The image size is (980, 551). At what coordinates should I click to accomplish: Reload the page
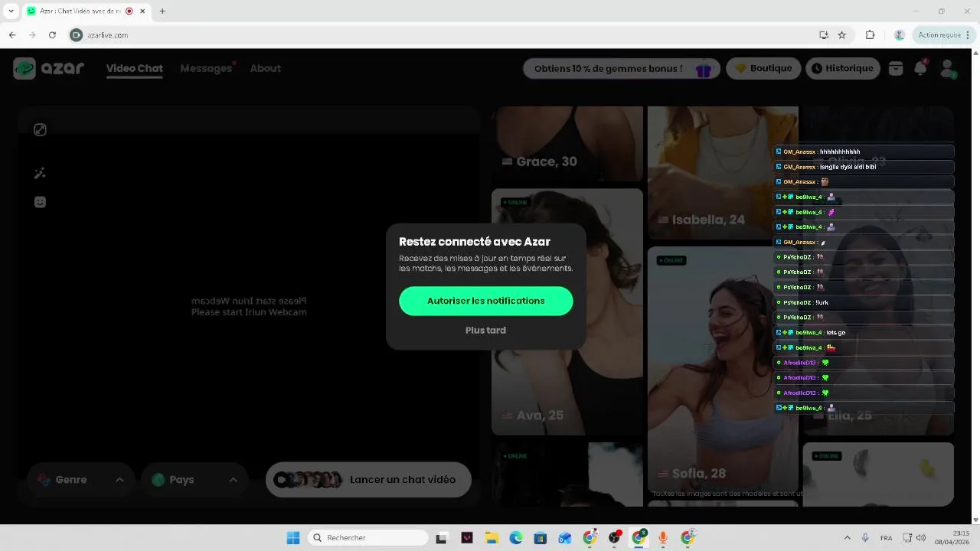[52, 34]
